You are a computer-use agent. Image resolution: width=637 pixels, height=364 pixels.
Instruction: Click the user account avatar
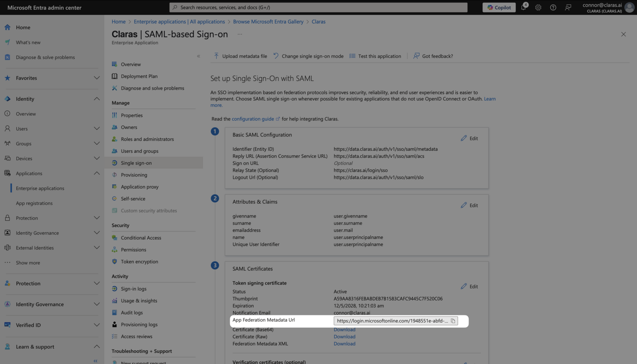[x=629, y=7]
